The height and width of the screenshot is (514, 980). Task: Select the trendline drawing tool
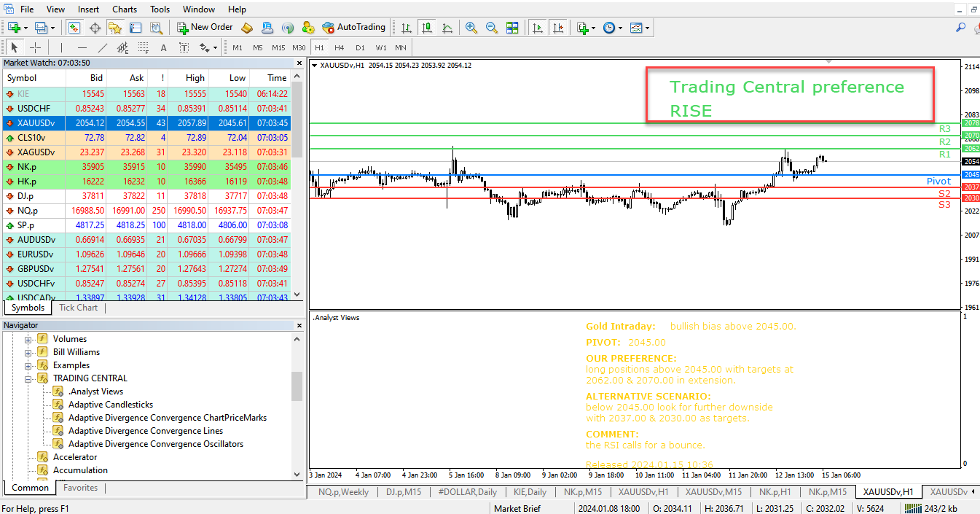pyautogui.click(x=103, y=47)
